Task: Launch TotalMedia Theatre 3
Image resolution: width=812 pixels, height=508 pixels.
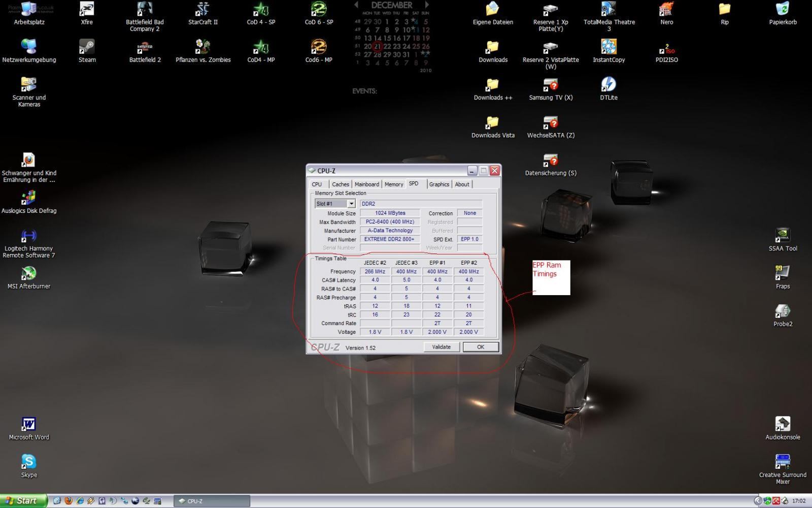Action: 609,17
